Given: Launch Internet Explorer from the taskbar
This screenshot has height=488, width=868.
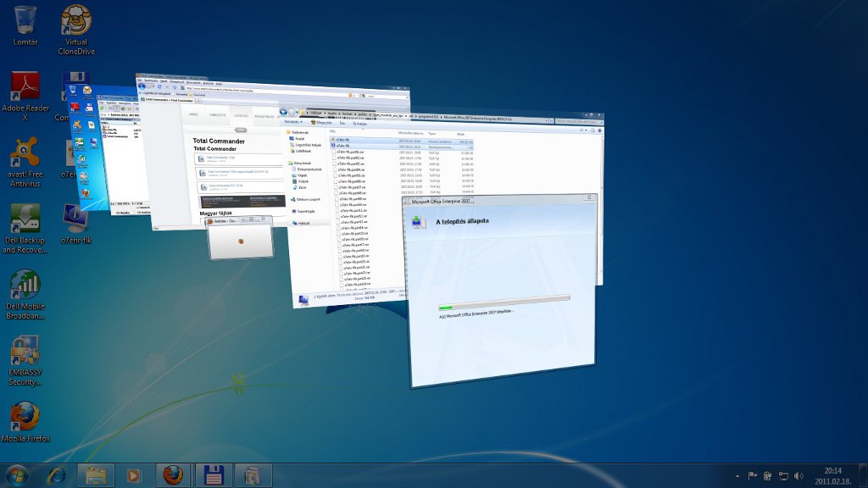Looking at the screenshot, I should pyautogui.click(x=57, y=475).
